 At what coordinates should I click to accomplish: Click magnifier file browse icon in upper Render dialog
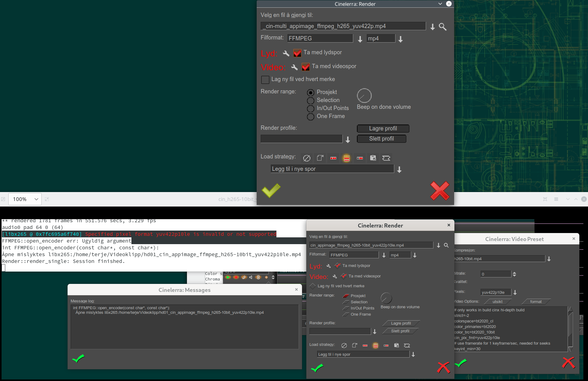443,27
